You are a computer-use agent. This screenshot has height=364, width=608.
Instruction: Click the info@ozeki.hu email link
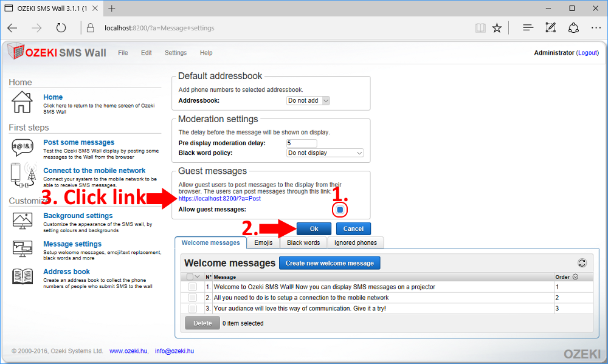point(174,351)
